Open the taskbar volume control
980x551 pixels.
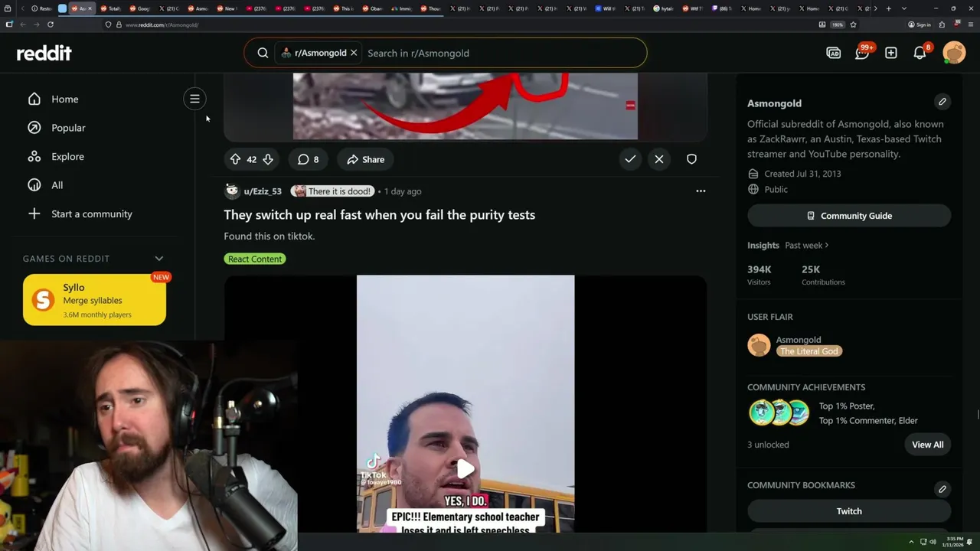tap(933, 542)
